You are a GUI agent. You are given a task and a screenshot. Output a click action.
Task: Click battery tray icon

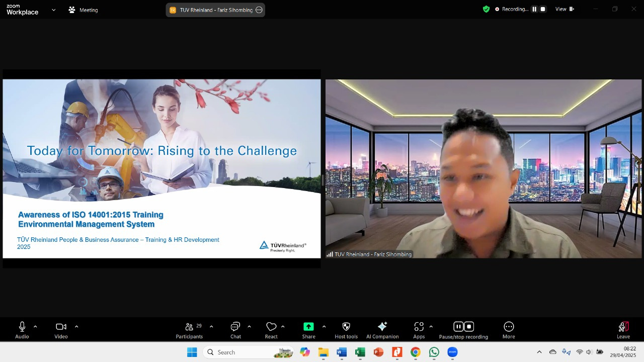tap(600, 352)
